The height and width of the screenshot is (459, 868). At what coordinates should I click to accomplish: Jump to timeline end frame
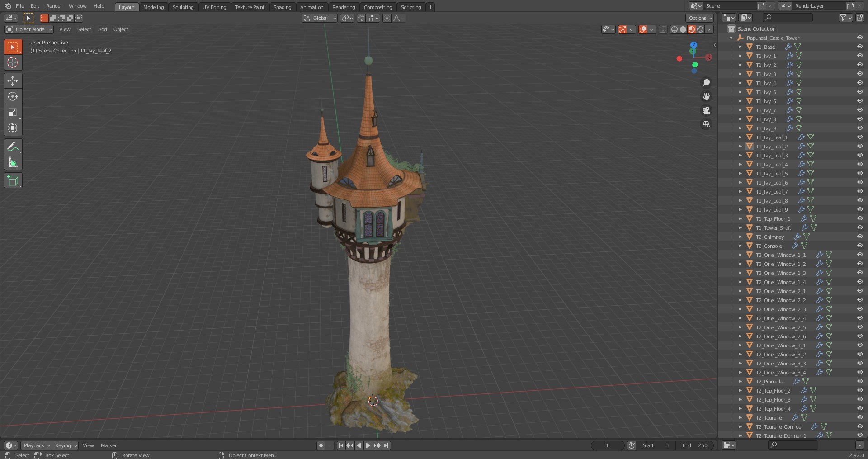pyautogui.click(x=386, y=445)
